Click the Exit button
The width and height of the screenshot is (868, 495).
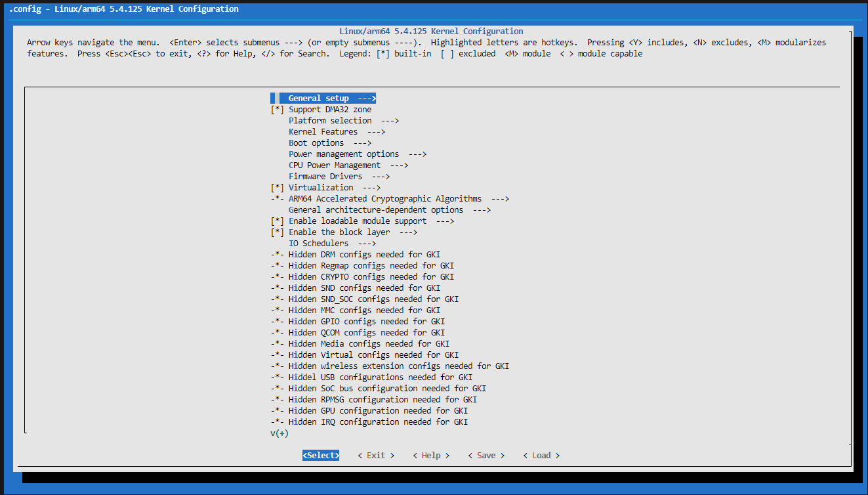click(376, 456)
